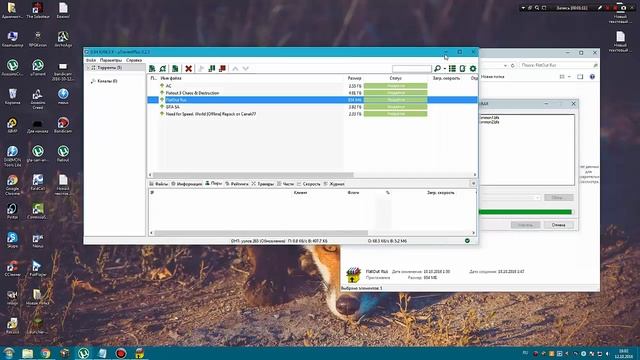Viewport: 640px width, 360px height.
Task: Expand the Торренты tree node
Action: coord(88,68)
